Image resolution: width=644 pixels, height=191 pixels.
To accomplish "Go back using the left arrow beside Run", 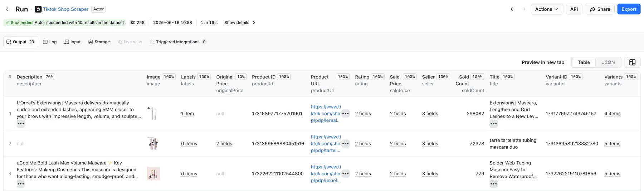I will click(x=8, y=9).
